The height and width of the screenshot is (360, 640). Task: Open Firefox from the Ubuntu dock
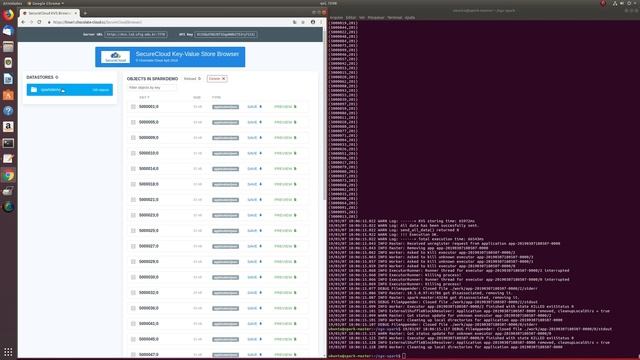8,15
